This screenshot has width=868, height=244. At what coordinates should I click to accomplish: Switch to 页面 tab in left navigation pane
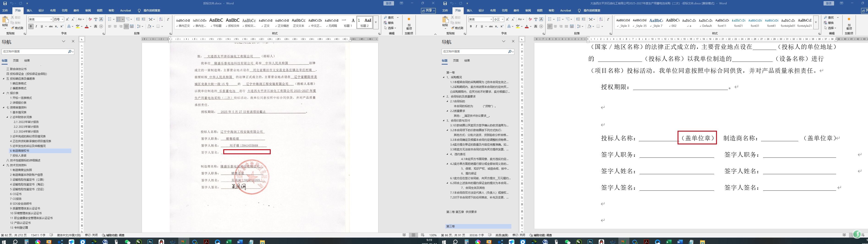pyautogui.click(x=16, y=61)
